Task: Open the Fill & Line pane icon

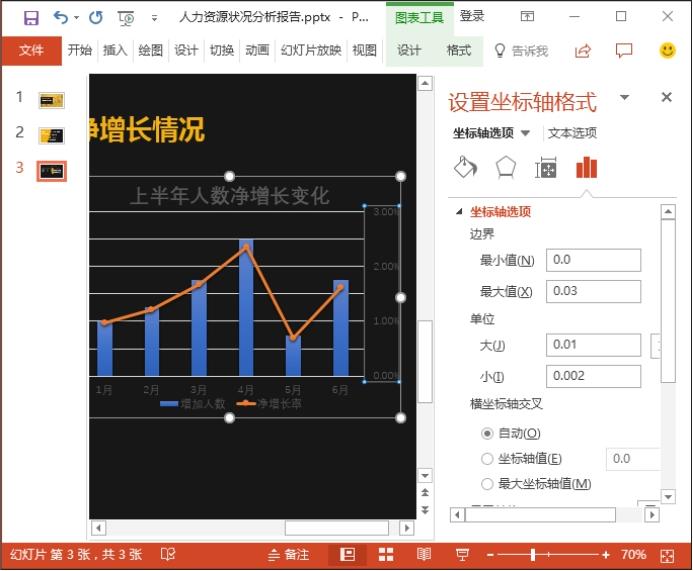Action: tap(465, 167)
